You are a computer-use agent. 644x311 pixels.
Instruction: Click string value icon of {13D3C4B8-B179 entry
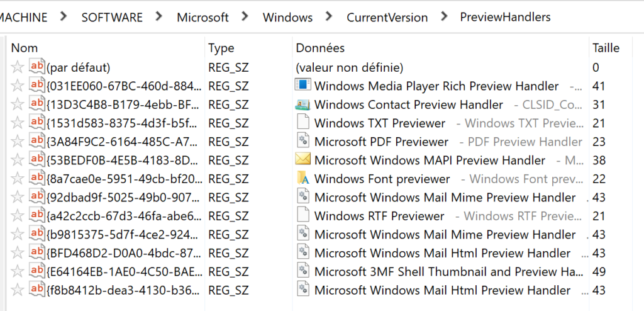[x=37, y=103]
